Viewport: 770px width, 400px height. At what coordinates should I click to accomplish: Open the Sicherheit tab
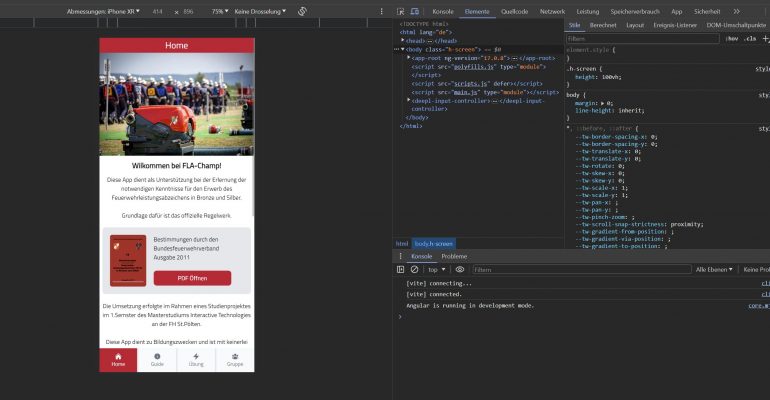707,11
